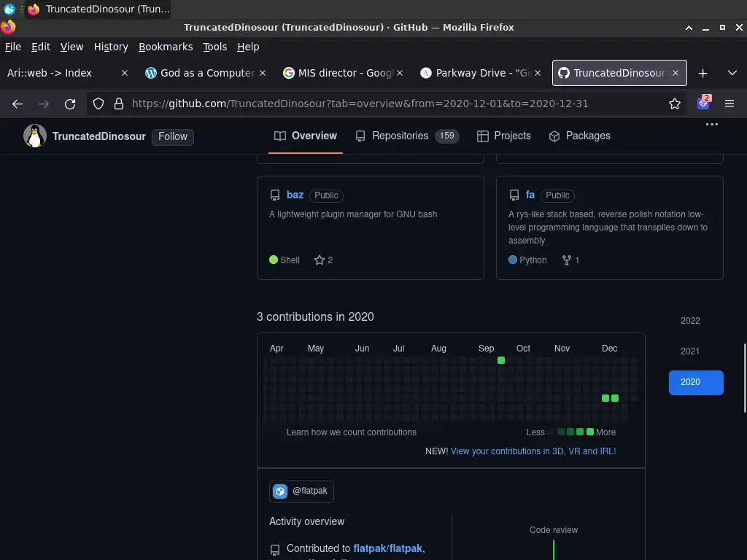Click the flatpak organization logo icon
Screen dimensions: 747x560
[x=280, y=491]
